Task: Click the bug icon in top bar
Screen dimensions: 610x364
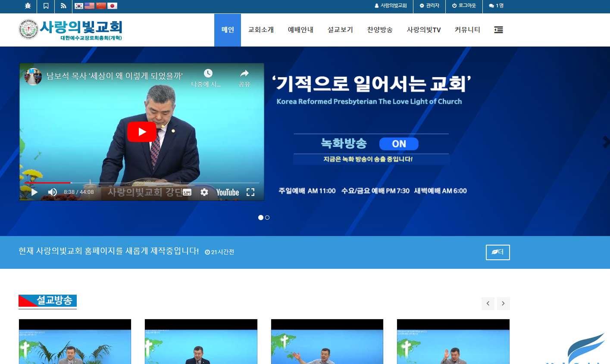Action: coord(28,6)
